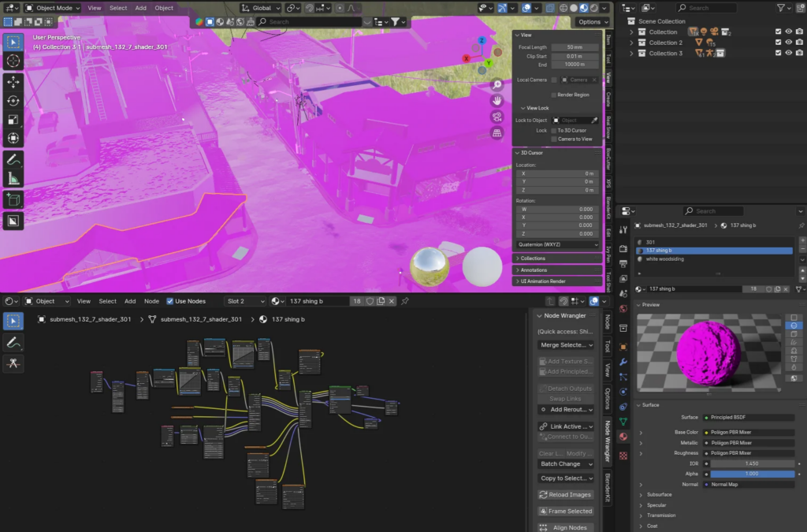The width and height of the screenshot is (807, 532).
Task: Open Merge Selected dropdown in Node Wrangler
Action: click(566, 344)
